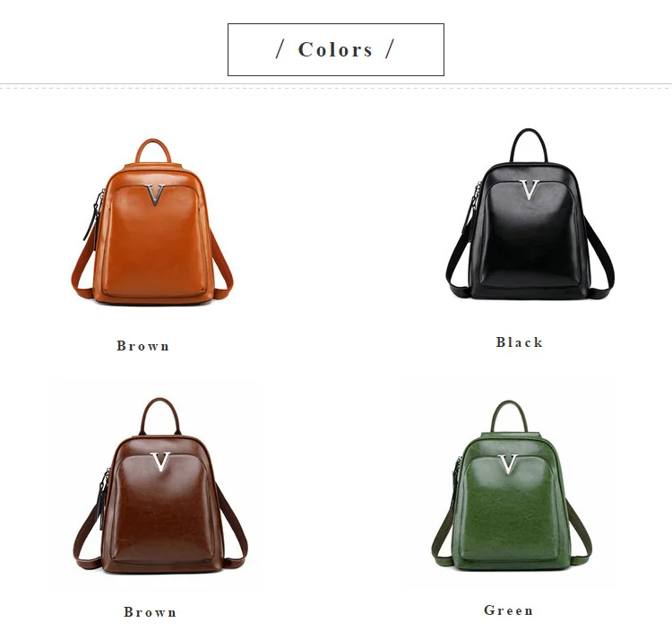Select the light tan-orange backpack image
The height and width of the screenshot is (640, 672).
(x=152, y=222)
